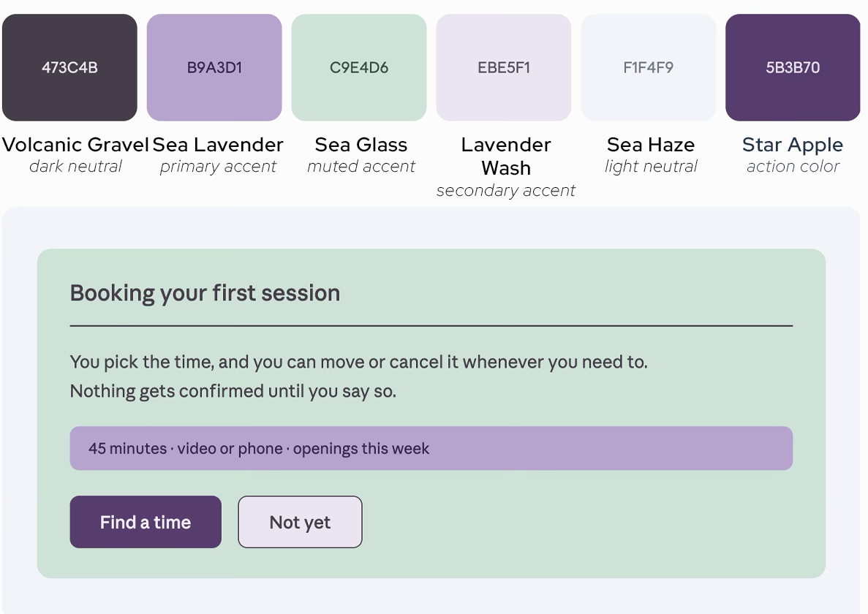Click the Sea Glass color name

tap(361, 145)
